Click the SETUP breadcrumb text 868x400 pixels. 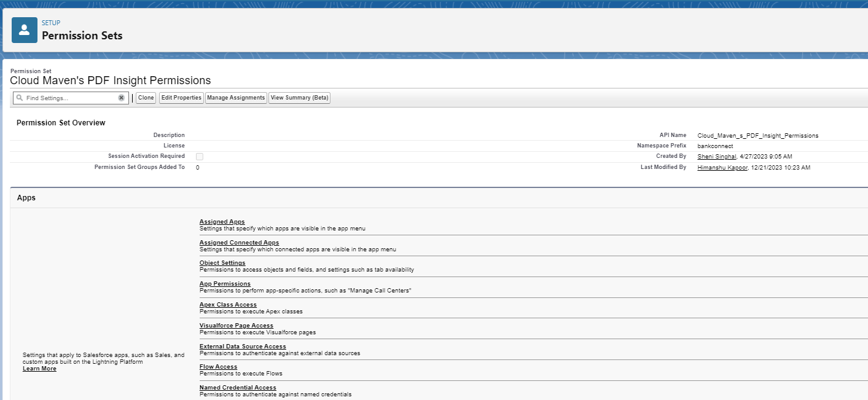click(x=51, y=23)
